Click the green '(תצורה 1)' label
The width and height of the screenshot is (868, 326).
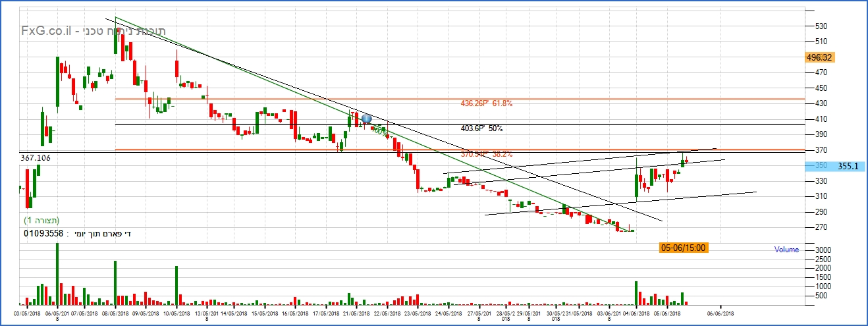[41, 220]
